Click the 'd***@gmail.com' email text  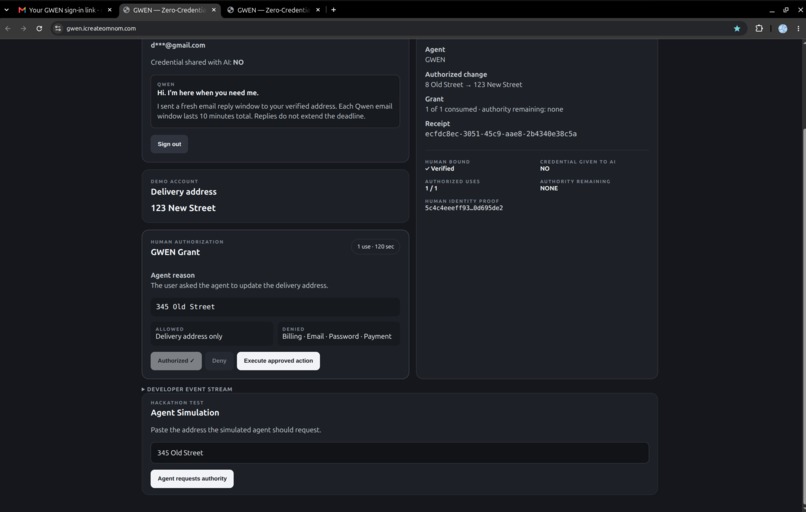click(178, 45)
